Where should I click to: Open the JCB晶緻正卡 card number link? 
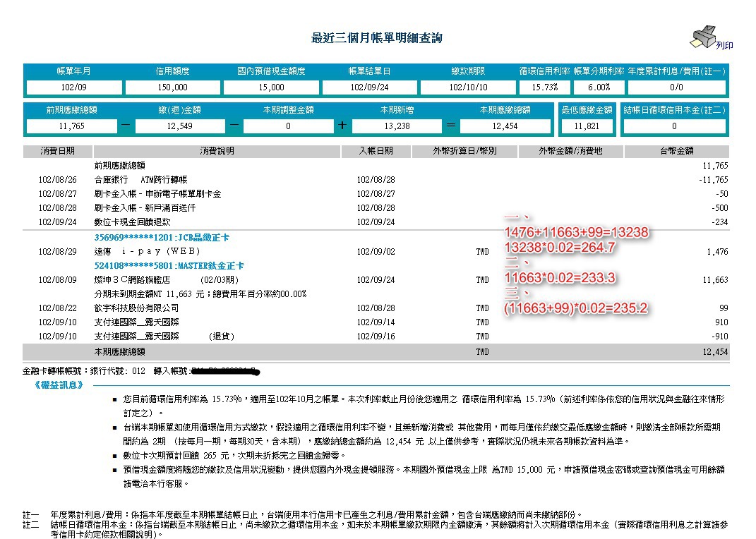162,238
